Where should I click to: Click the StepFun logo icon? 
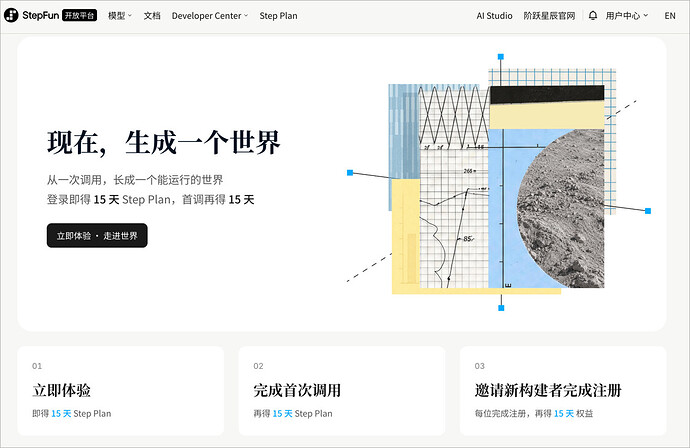coord(11,15)
